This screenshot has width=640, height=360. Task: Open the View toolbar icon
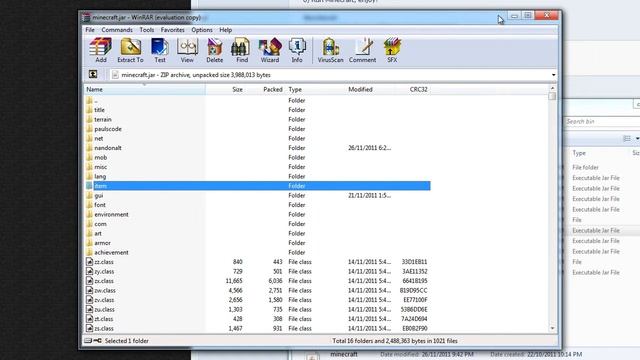[x=187, y=50]
